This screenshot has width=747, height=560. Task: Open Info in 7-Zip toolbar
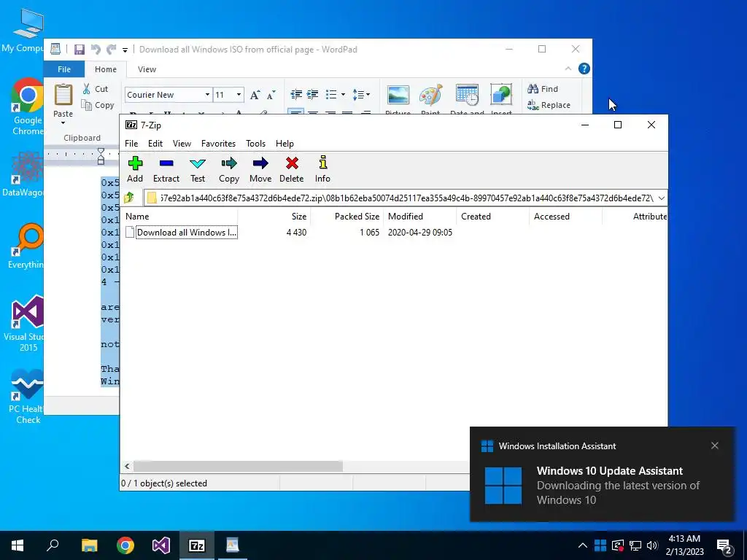322,169
